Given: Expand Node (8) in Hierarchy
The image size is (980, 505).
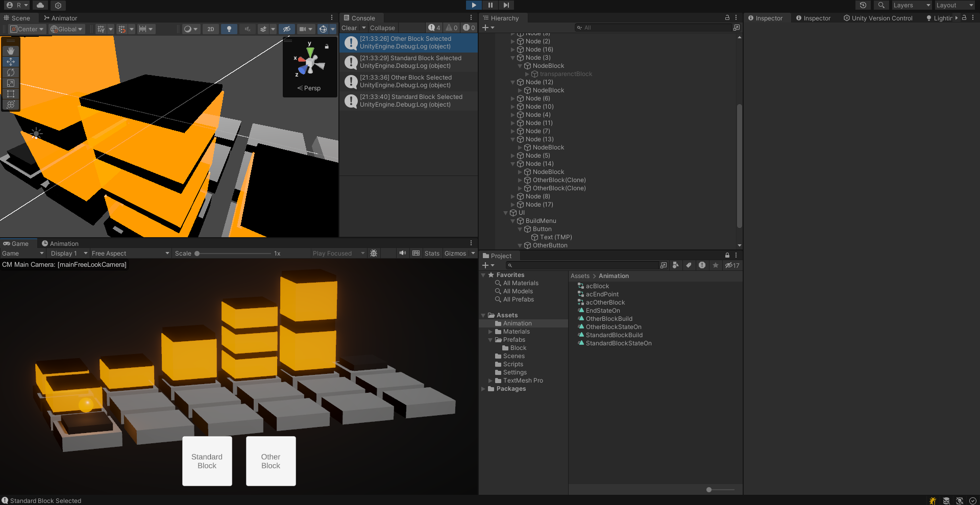Looking at the screenshot, I should point(513,196).
